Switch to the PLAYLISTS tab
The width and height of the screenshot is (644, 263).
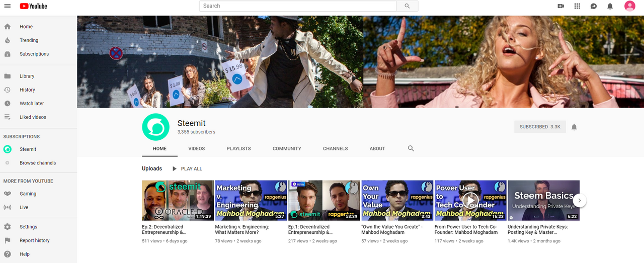238,149
